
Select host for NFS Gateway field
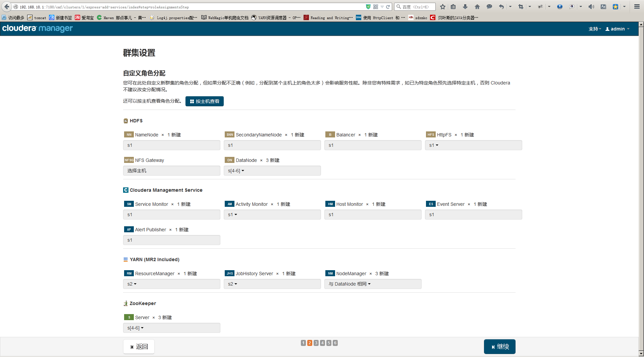click(x=171, y=171)
